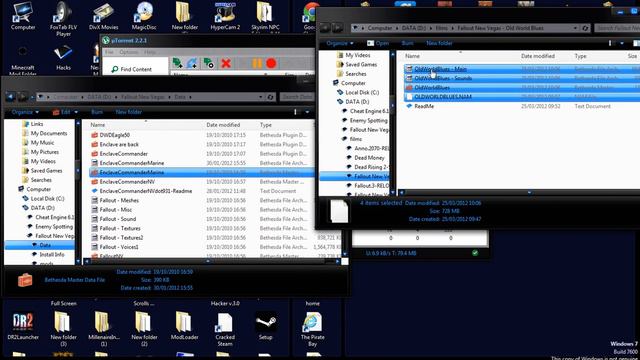
Task: Click Refresh icon in Data window address bar
Action: pos(270,97)
